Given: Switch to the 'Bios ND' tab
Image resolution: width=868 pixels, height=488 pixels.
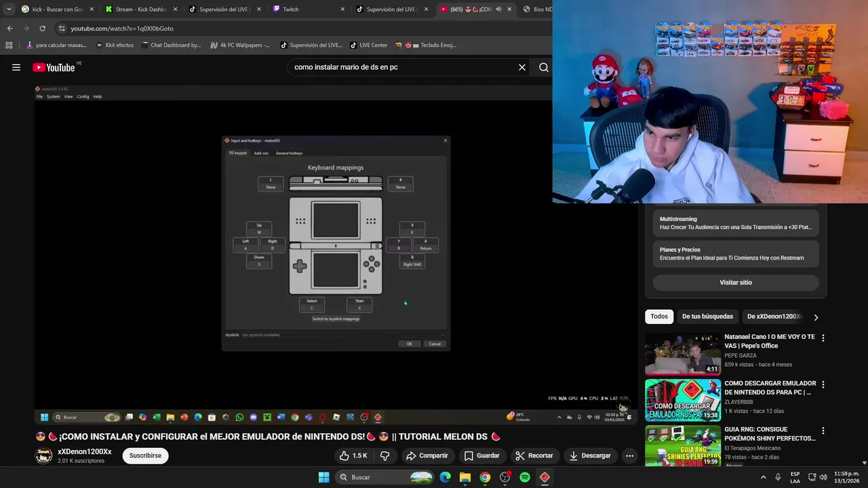Looking at the screenshot, I should point(537,9).
